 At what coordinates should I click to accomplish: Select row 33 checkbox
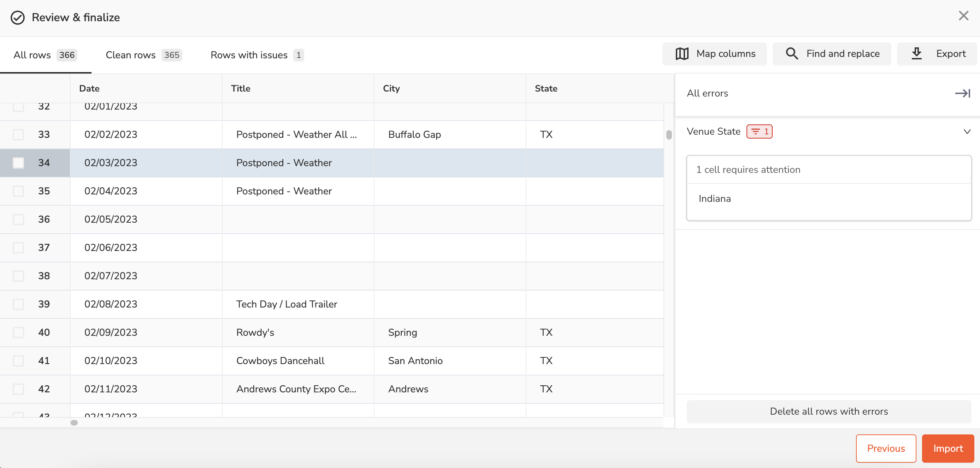coord(18,134)
